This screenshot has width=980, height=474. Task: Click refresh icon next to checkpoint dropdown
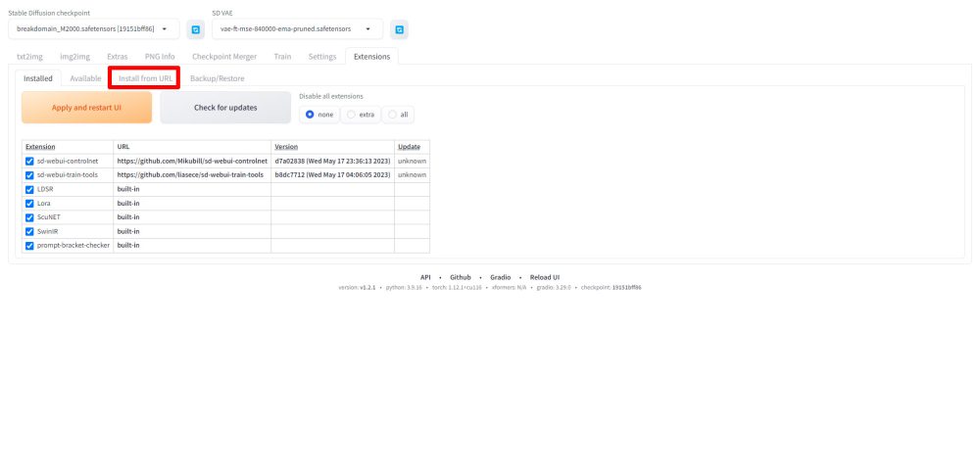[195, 29]
